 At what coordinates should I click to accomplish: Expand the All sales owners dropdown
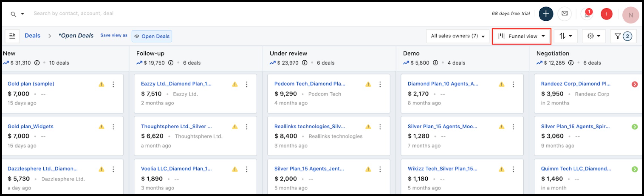[457, 36]
